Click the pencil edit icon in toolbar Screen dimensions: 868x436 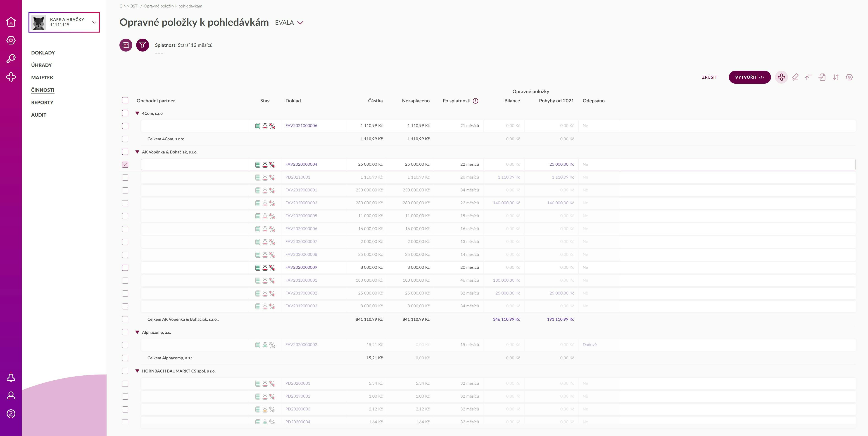point(795,77)
